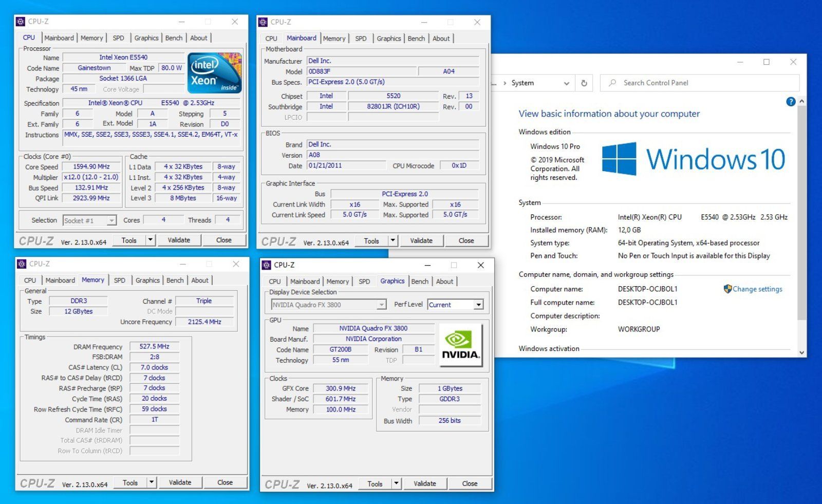822x504 pixels.
Task: Click CPU-Z app icon in Memory window title bar
Action: point(22,264)
